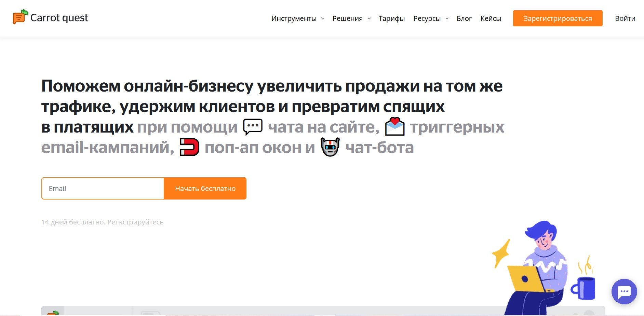This screenshot has height=316, width=644.
Task: Click the Carrot quest brand name text
Action: click(x=59, y=18)
